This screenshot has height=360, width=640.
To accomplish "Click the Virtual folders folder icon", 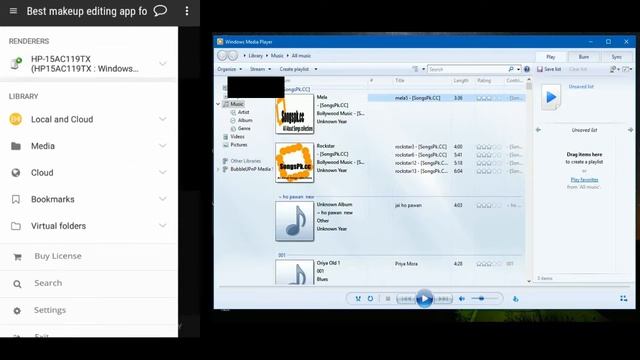I will click(x=16, y=226).
